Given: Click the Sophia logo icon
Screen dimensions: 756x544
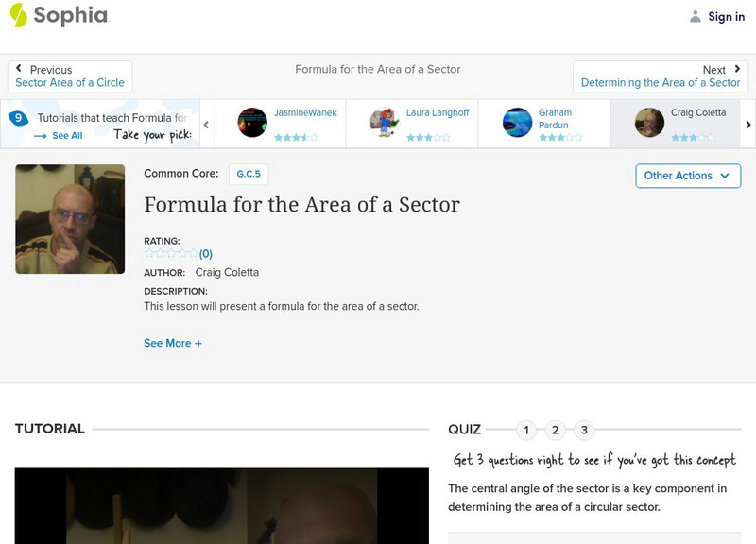Looking at the screenshot, I should (x=18, y=15).
